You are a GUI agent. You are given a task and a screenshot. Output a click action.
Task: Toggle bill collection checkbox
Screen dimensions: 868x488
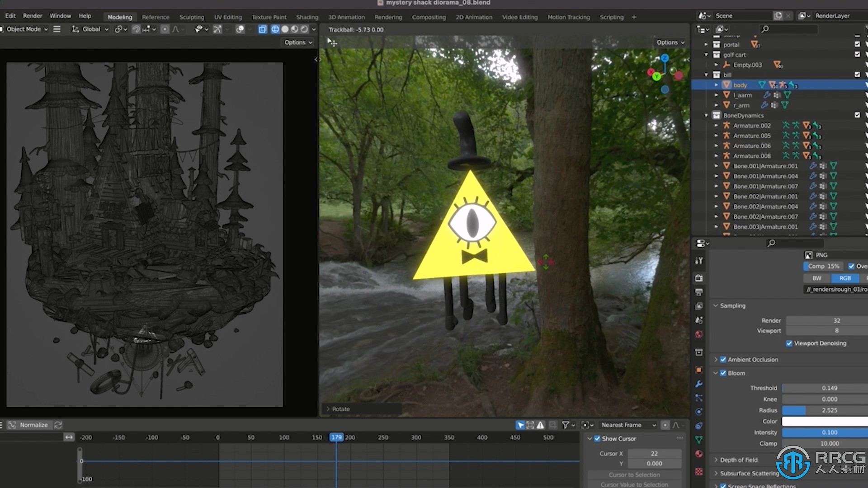pyautogui.click(x=857, y=75)
